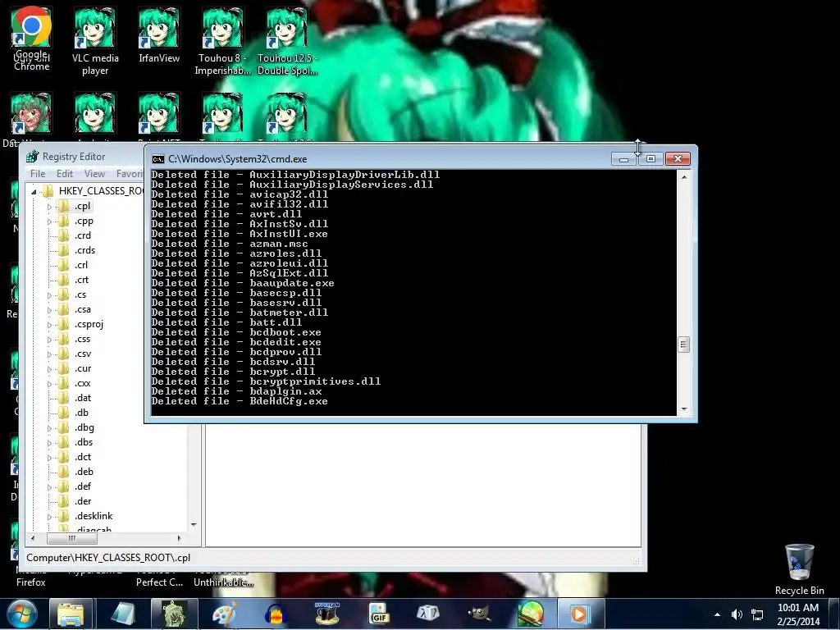
Task: Select the .dct registry key
Action: [83, 457]
